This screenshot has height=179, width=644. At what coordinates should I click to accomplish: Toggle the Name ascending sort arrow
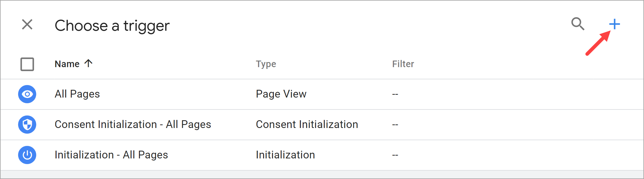tap(88, 63)
